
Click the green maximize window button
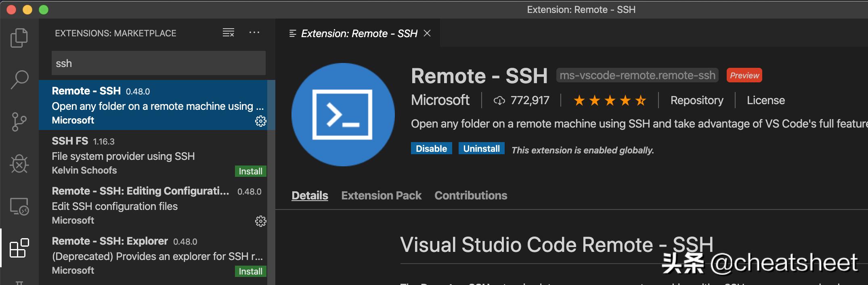pyautogui.click(x=44, y=10)
